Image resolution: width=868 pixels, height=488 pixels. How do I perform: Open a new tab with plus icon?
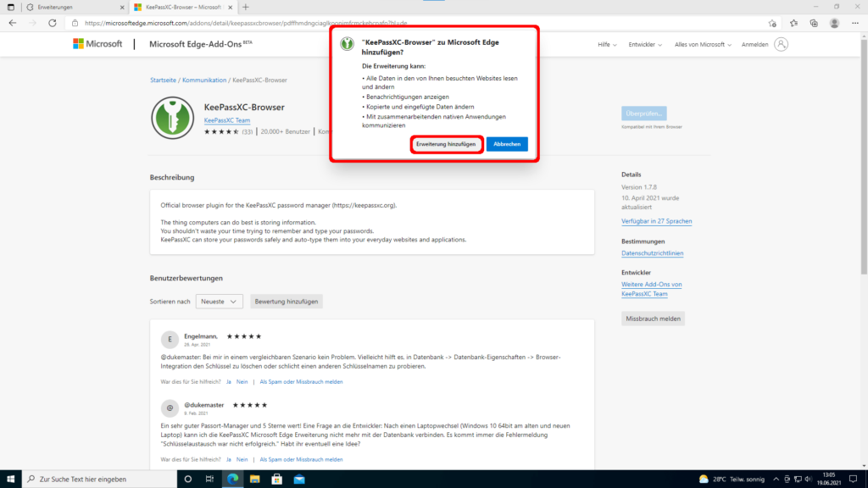pos(246,7)
